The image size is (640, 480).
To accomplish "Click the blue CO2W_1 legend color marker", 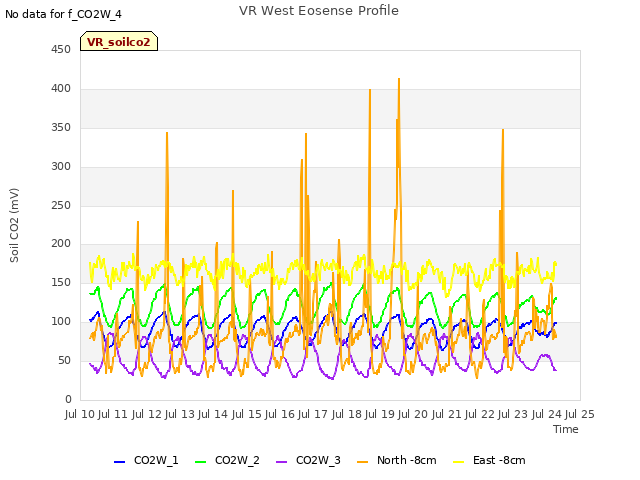I will click(119, 462).
